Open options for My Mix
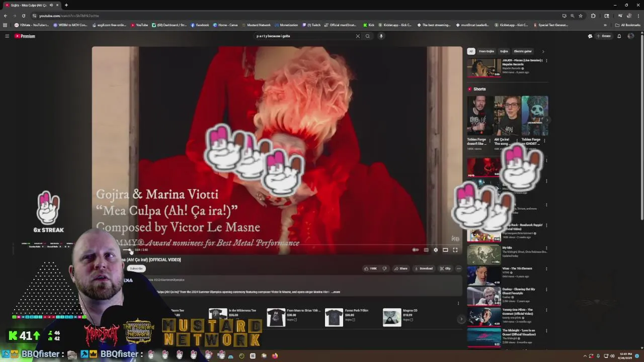 point(546,248)
